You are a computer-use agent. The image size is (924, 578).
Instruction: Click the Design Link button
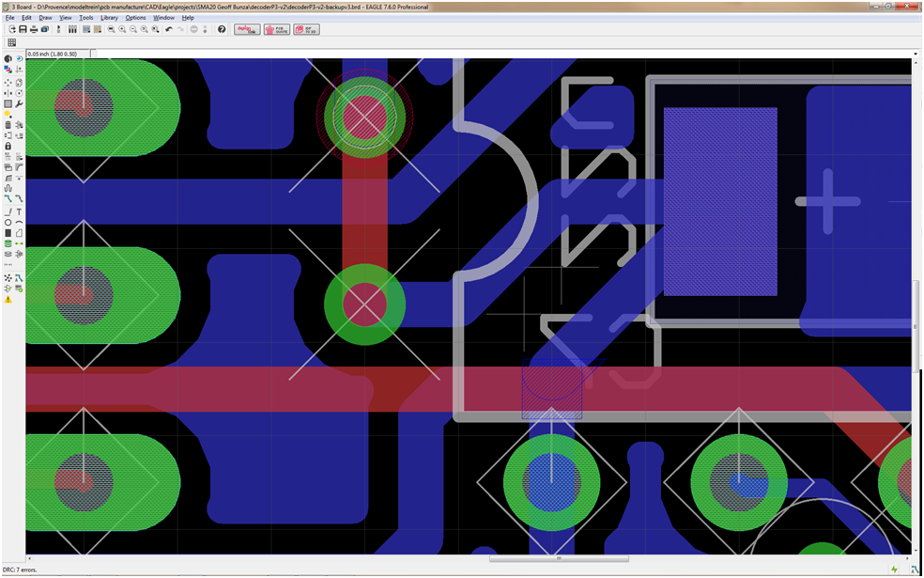[248, 29]
